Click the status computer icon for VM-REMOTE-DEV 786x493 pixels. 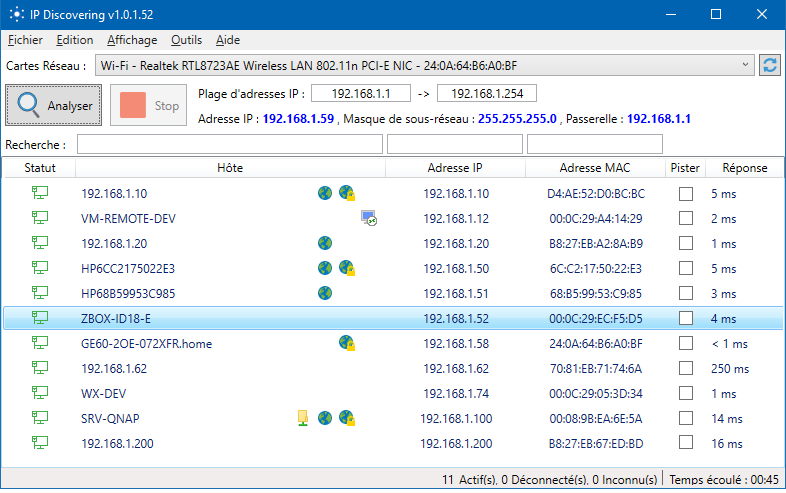point(40,218)
